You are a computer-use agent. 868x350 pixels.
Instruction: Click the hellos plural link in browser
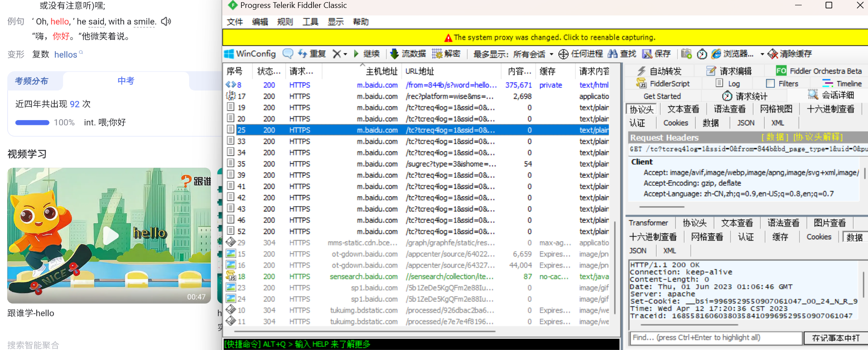pyautogui.click(x=66, y=54)
